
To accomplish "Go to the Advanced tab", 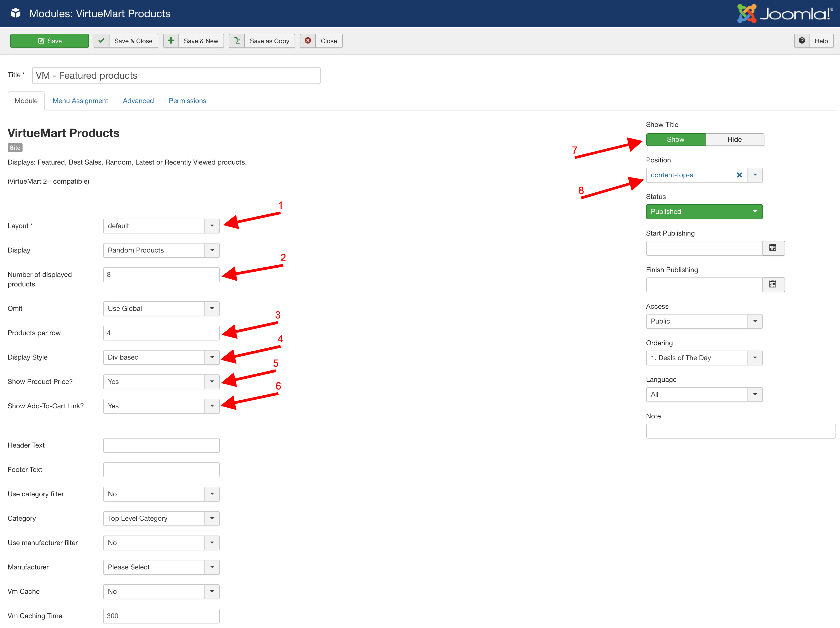I will coord(138,100).
